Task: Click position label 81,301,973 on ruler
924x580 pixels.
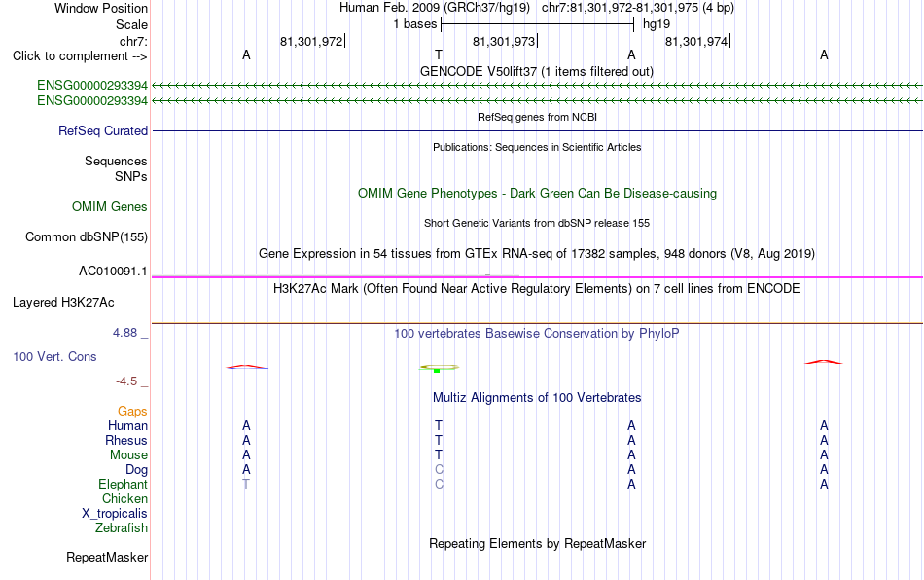Action: [x=504, y=41]
